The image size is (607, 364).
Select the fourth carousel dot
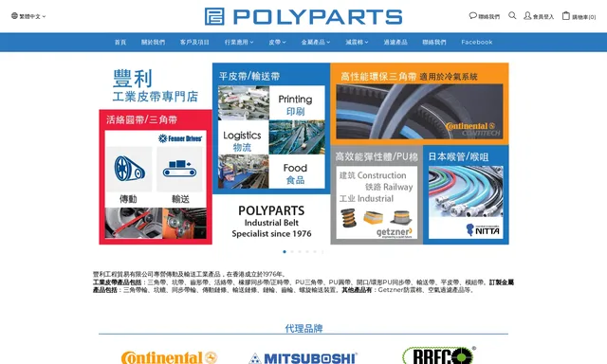tap(307, 252)
